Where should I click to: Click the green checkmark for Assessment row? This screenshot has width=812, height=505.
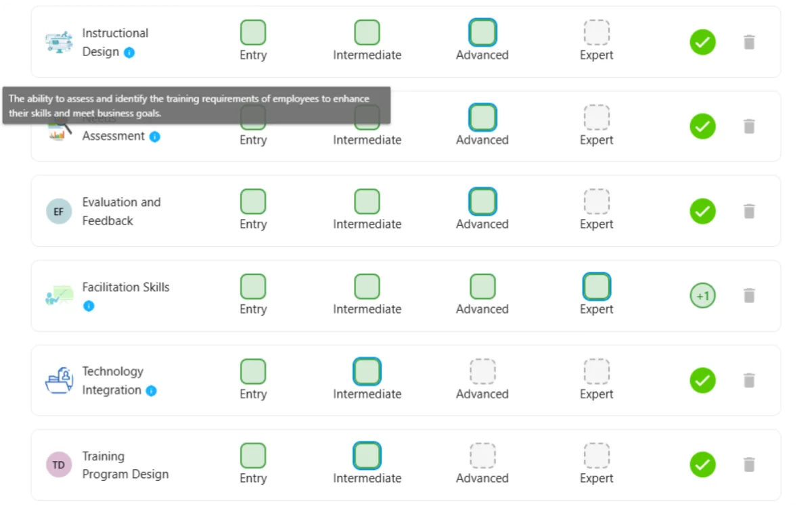[703, 126]
